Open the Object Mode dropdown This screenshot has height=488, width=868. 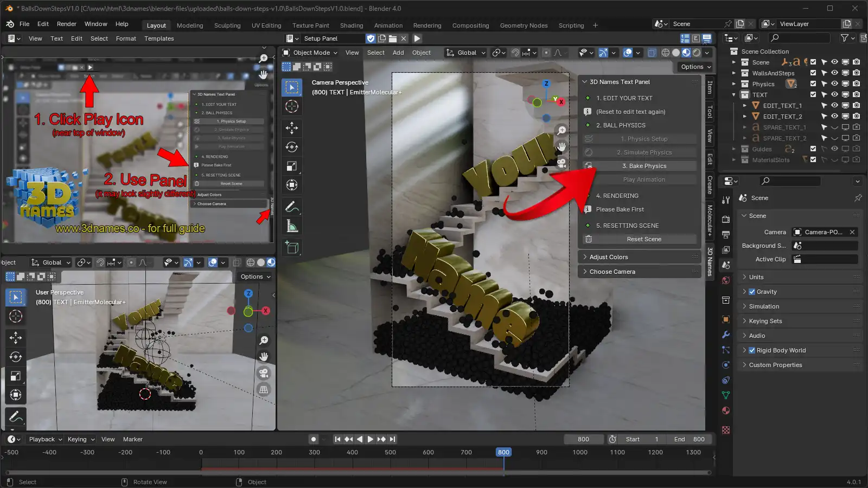[x=310, y=53]
